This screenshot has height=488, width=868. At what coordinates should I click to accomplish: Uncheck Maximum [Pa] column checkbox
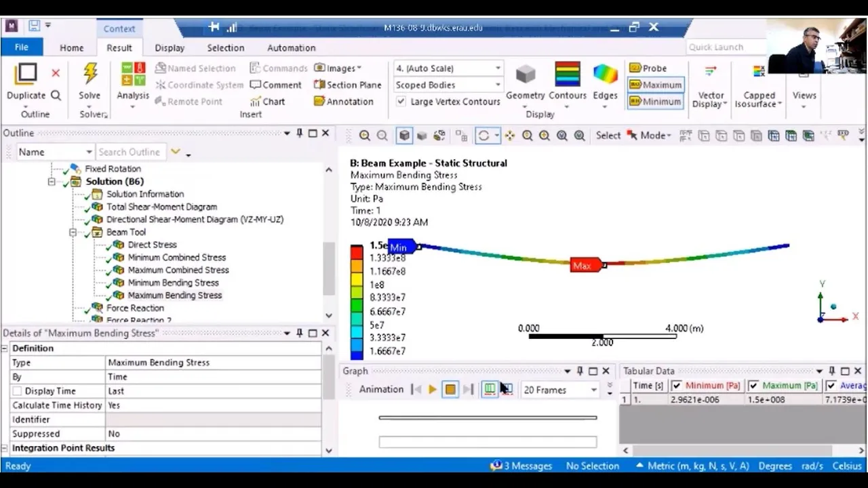753,386
